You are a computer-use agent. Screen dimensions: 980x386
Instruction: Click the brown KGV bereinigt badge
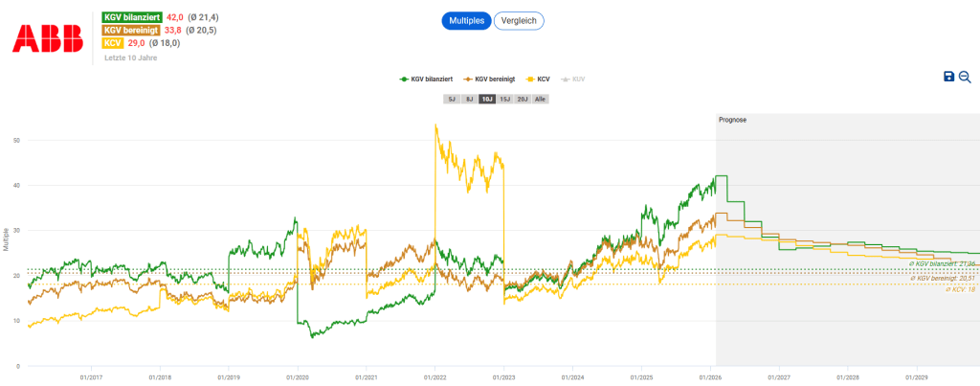coord(132,30)
